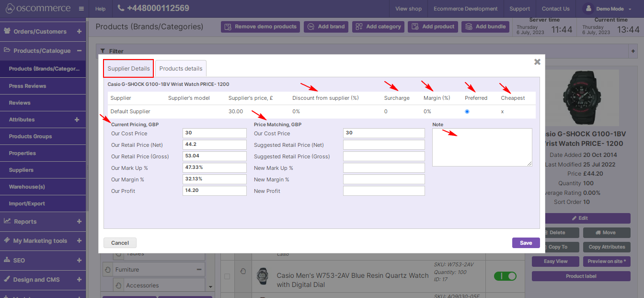Click the Design and CMS brush icon
This screenshot has width=644, height=298.
[x=7, y=279]
